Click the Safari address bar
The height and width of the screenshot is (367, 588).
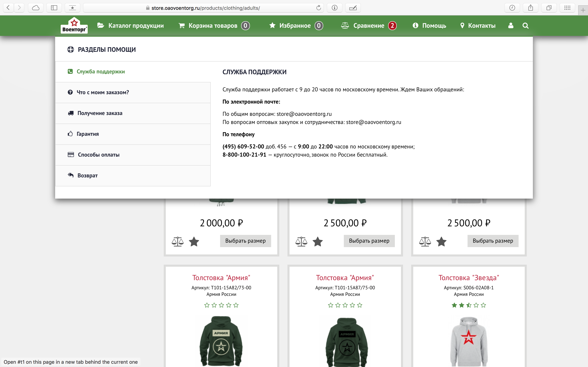(x=205, y=8)
